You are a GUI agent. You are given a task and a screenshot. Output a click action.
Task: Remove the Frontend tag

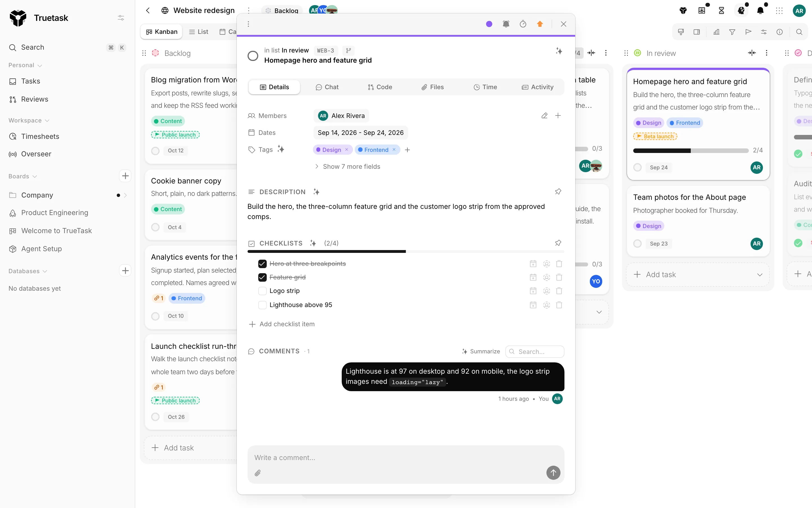[x=394, y=150]
